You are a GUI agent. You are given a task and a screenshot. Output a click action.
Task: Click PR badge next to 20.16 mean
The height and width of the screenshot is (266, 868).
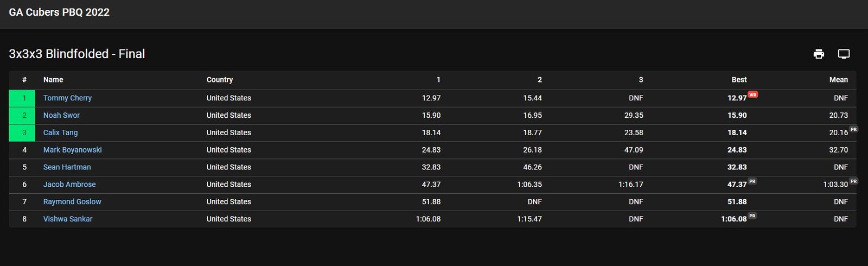coord(853,129)
